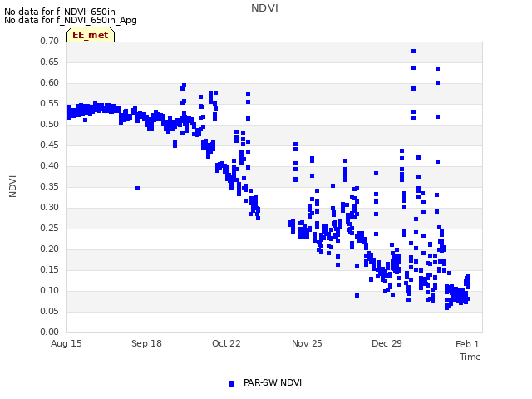Click the 0.25 y-axis tick label
The width and height of the screenshot is (532, 399).
click(x=50, y=228)
